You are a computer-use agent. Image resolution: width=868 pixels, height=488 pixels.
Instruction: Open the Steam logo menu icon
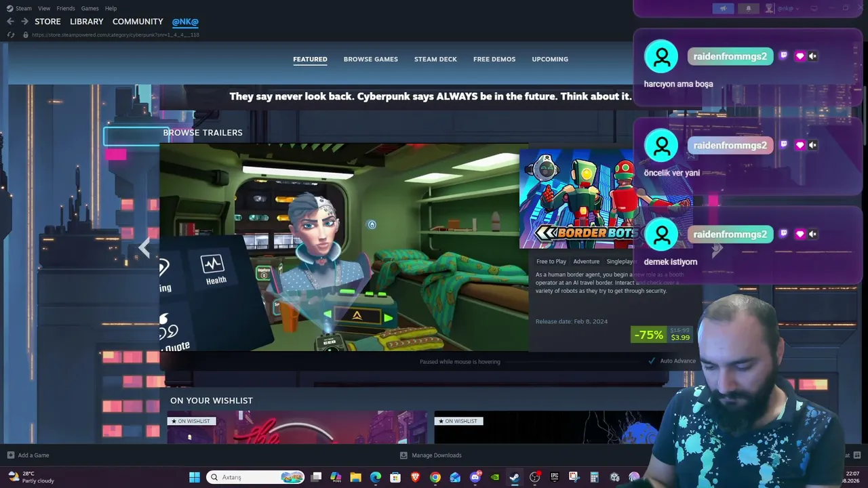[x=9, y=8]
